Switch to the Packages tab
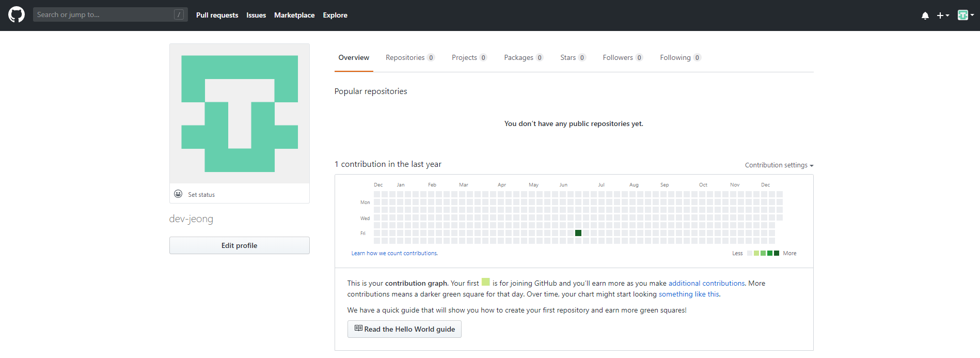 (x=524, y=57)
